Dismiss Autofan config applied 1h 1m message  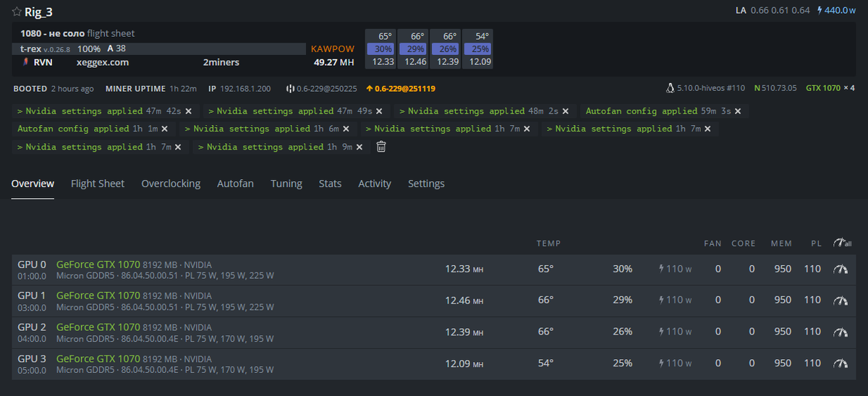tap(164, 129)
